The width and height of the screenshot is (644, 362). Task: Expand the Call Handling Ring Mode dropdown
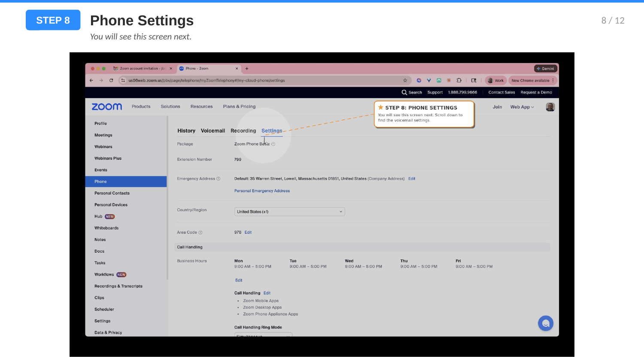coord(263,335)
